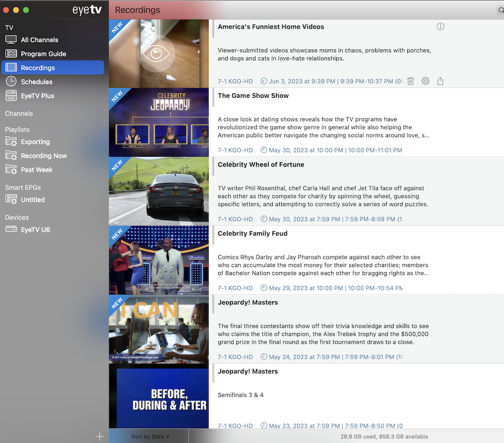Screen dimensions: 504x443
Task: Click the Past Week folder icon
Action: point(11,169)
